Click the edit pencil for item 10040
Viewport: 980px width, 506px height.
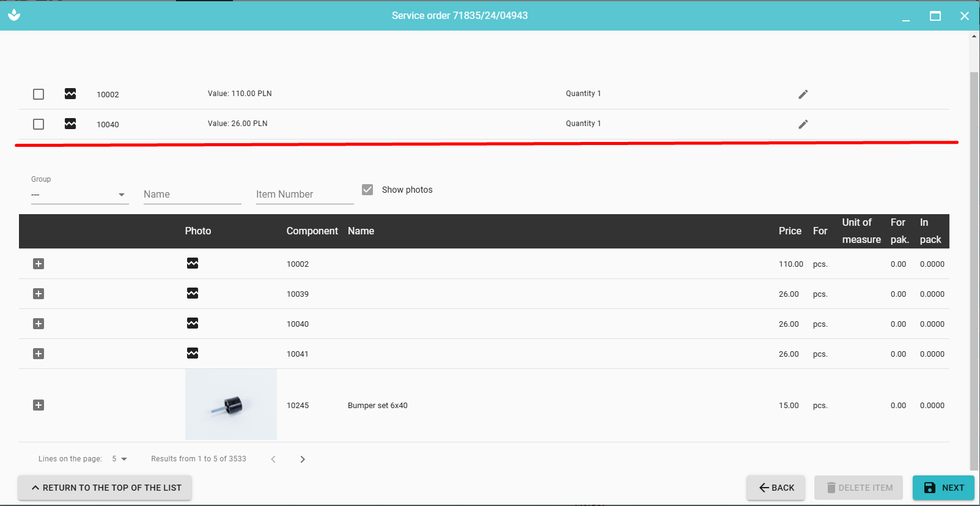[803, 124]
